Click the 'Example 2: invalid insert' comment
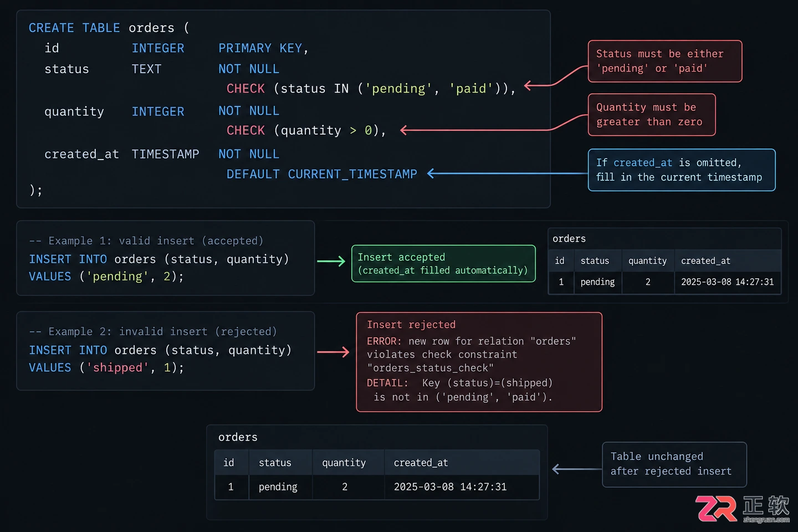 (153, 332)
